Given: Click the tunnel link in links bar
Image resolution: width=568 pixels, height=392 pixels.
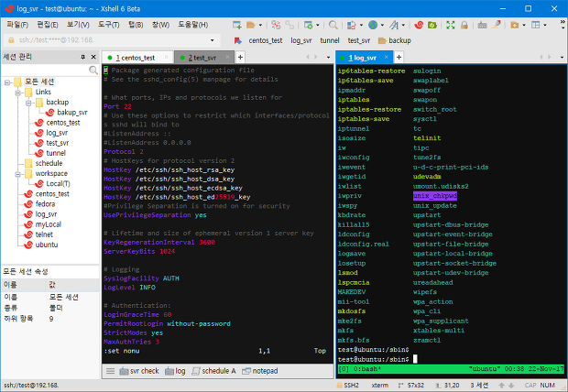Looking at the screenshot, I should point(330,40).
